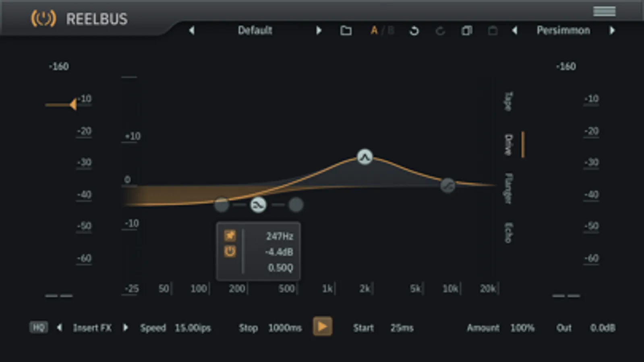Toggle the HQ mode button
644x362 pixels.
tap(39, 327)
